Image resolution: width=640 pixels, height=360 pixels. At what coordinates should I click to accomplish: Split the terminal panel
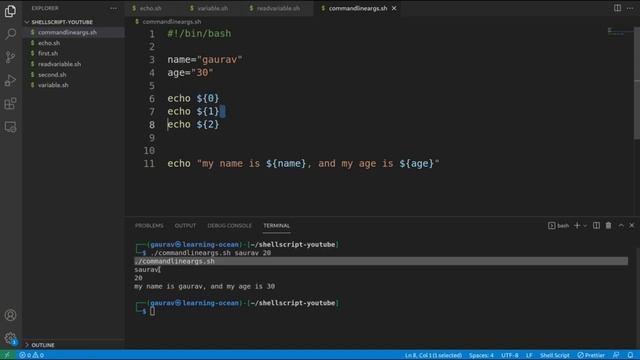click(x=596, y=225)
